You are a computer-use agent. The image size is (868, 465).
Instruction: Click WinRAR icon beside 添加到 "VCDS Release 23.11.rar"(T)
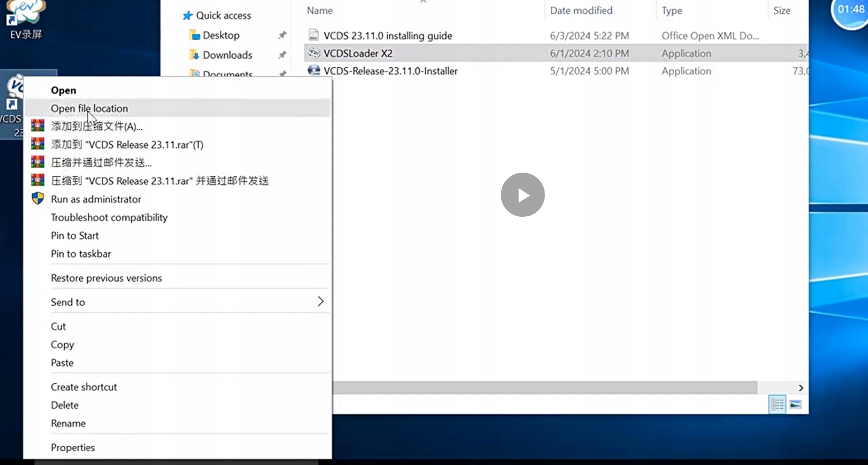click(x=37, y=144)
